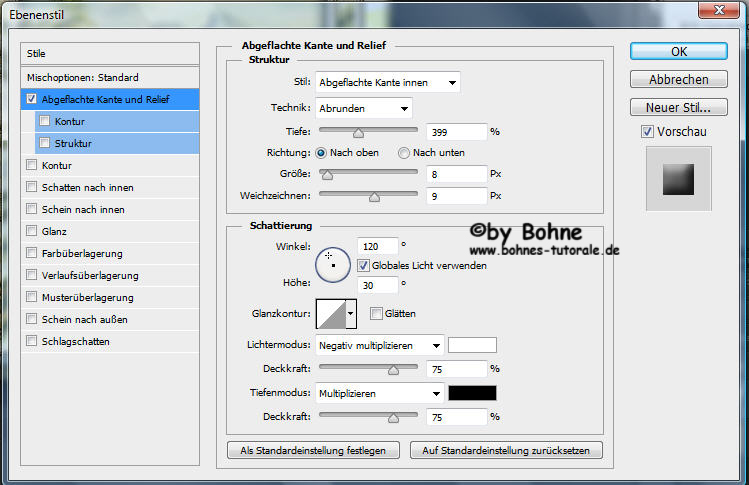Open the Lichtermodus Negativ multiplizieren dropdown

[379, 346]
